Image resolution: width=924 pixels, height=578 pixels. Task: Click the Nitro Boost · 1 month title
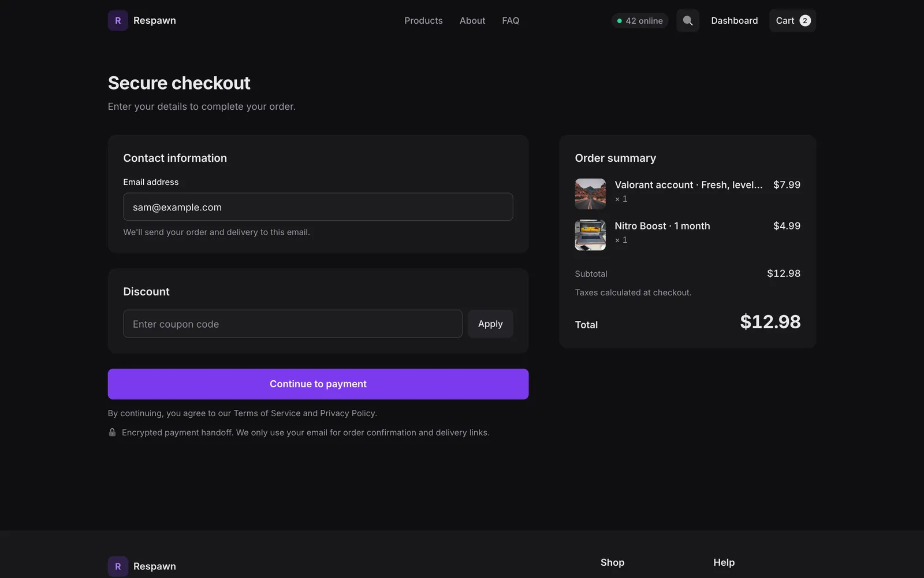click(662, 226)
